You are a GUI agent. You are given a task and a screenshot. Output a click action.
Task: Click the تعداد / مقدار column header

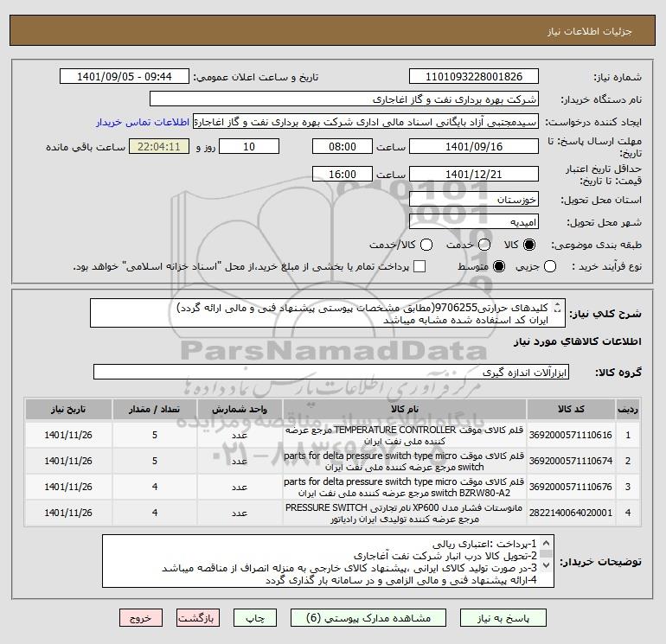tap(155, 409)
